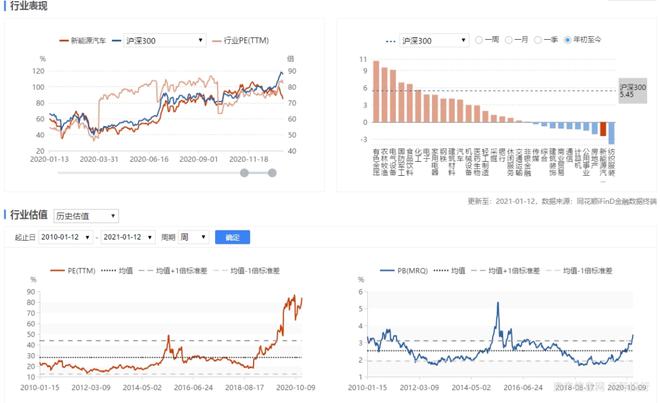Select the 一季 radio option
The height and width of the screenshot is (403, 660).
(538, 40)
